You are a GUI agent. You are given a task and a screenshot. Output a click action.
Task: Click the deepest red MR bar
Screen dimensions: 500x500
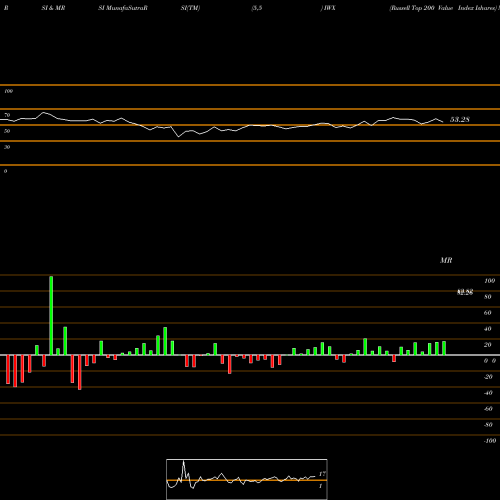pos(79,372)
